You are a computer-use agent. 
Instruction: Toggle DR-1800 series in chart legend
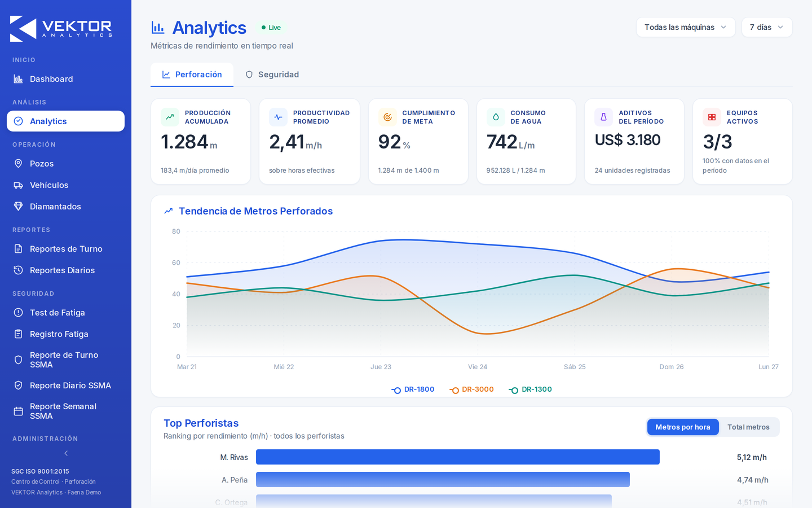coord(413,389)
